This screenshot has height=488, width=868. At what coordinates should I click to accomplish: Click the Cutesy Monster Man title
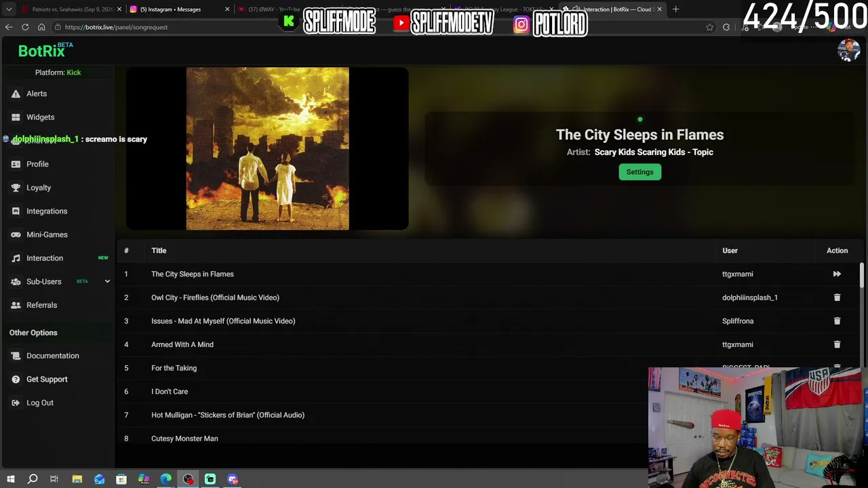pyautogui.click(x=184, y=439)
